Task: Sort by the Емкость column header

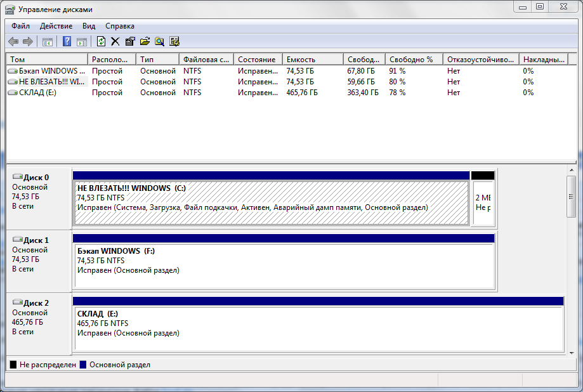Action: pos(311,59)
